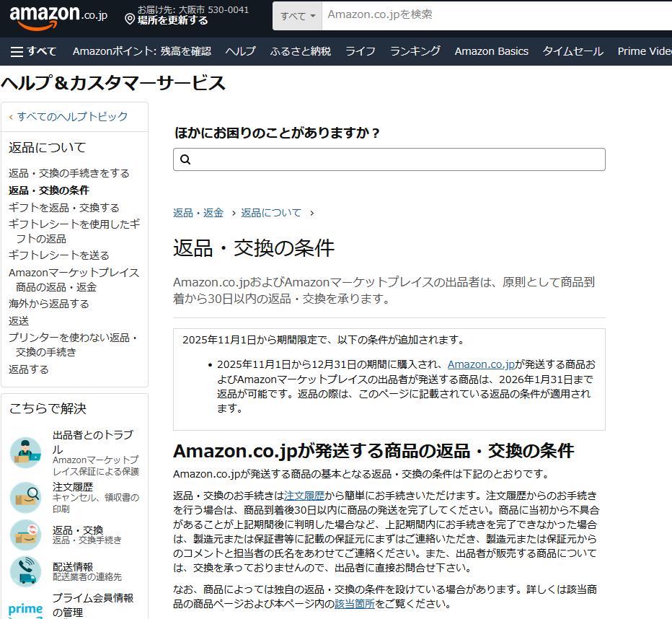Click the Amazon.co.jp logo
This screenshot has width=672, height=619.
pyautogui.click(x=45, y=14)
